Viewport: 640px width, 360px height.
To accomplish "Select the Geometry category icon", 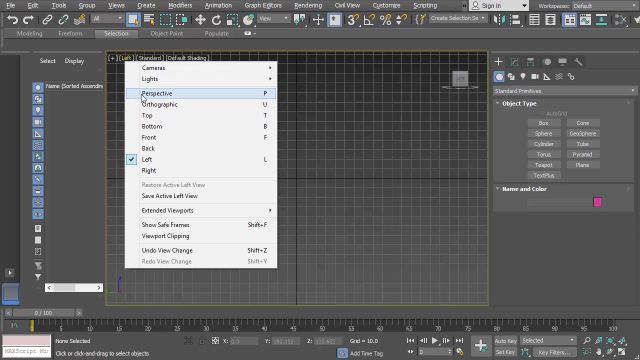I will (x=499, y=77).
